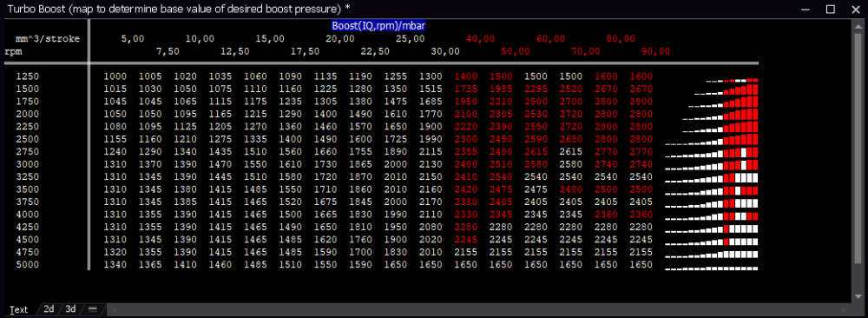Screen dimensions: 868x318
Task: Select the red cell with value 2100
Action: point(465,114)
